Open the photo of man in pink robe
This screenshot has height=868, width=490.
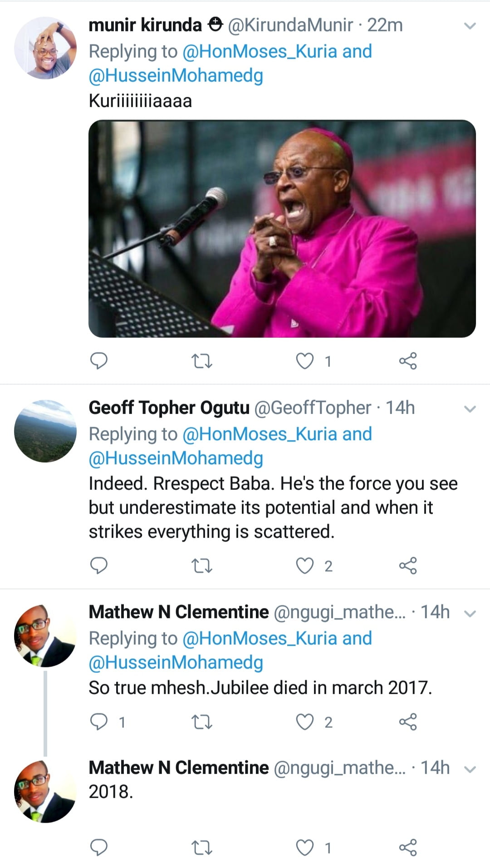282,228
